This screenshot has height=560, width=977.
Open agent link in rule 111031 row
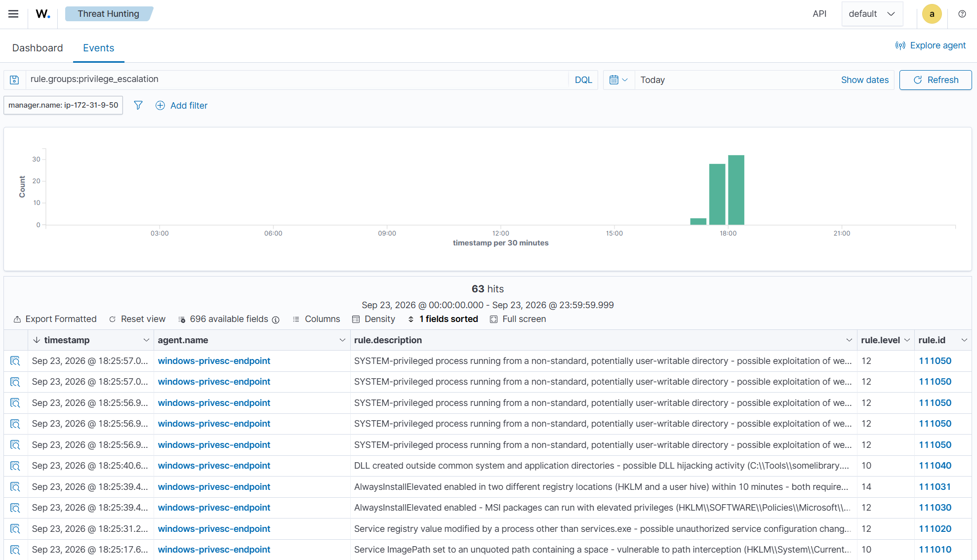tap(214, 487)
